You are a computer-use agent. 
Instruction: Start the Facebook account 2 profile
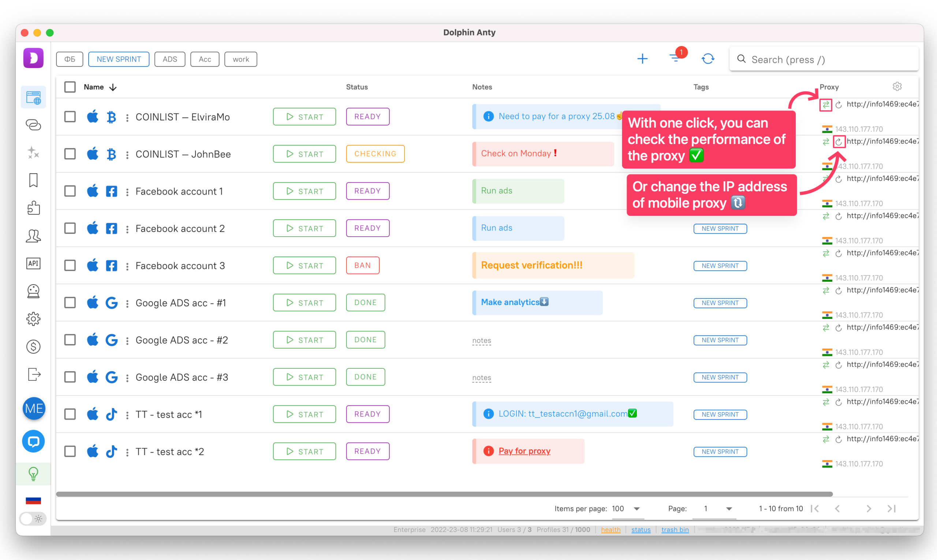[304, 228]
